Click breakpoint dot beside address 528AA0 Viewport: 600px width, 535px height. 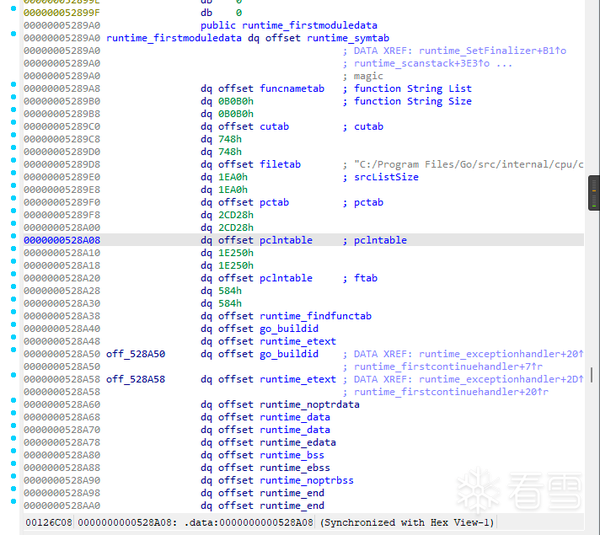coord(13,501)
